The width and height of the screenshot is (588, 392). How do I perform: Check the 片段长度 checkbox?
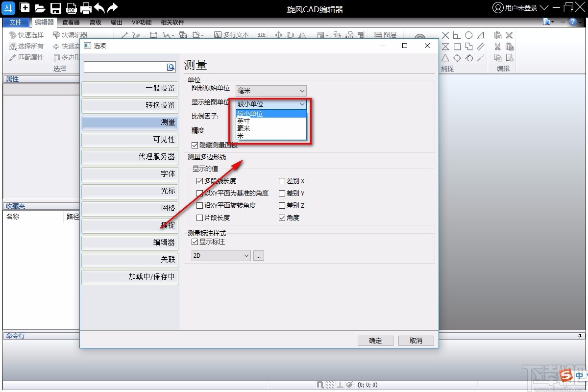click(200, 218)
